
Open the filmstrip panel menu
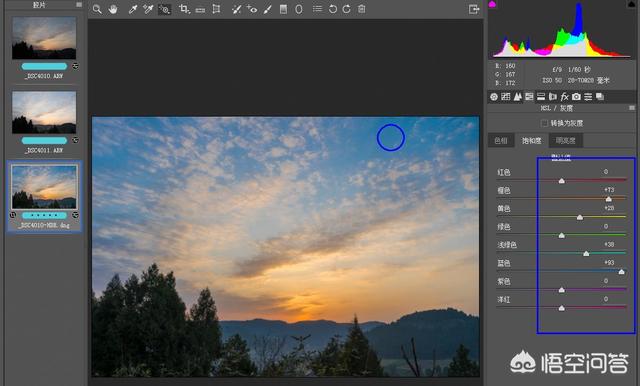click(x=79, y=4)
